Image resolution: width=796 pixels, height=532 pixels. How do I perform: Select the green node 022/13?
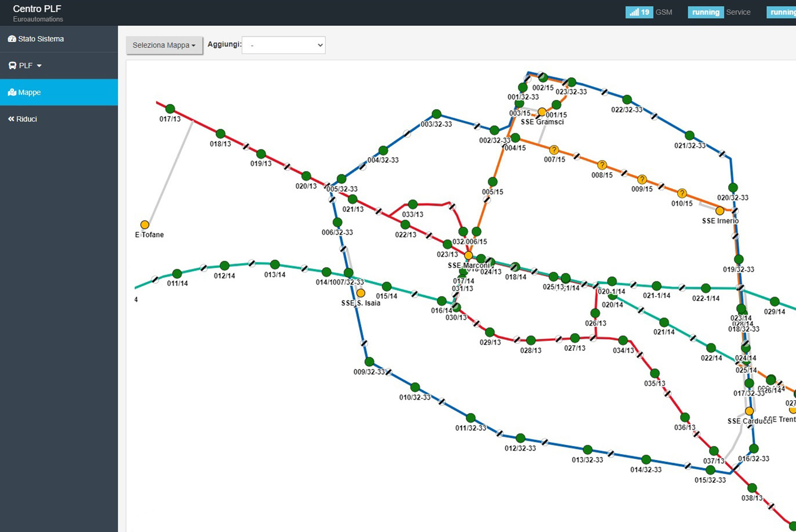tap(405, 225)
